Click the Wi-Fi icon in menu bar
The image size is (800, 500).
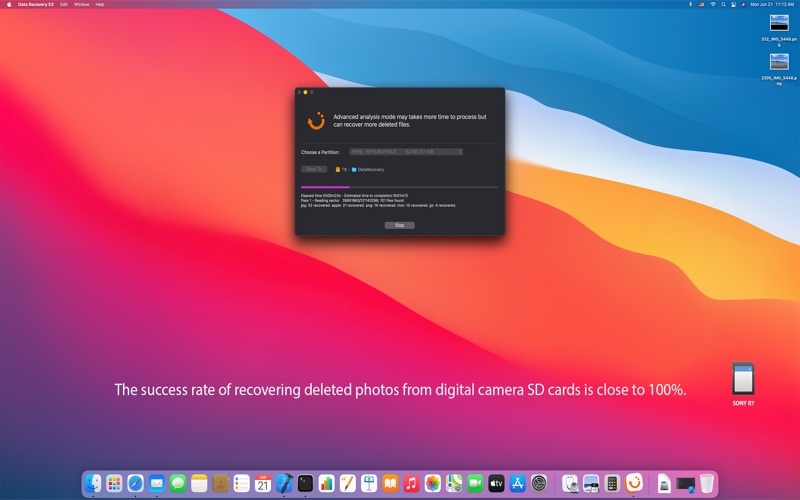pyautogui.click(x=713, y=4)
